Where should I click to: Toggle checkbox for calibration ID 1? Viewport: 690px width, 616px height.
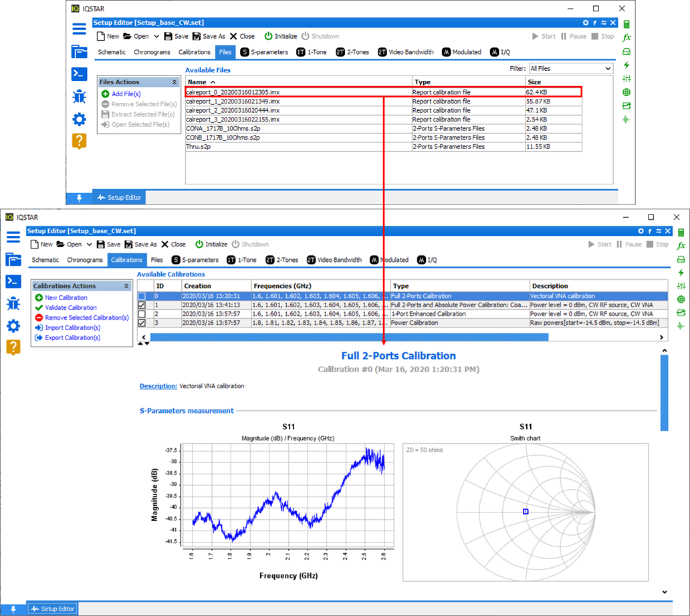[142, 305]
